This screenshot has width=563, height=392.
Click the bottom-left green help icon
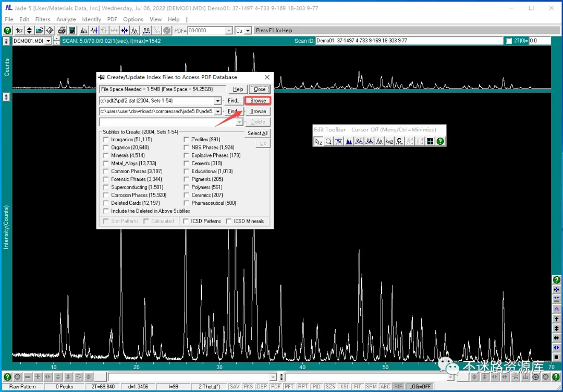(x=7, y=377)
